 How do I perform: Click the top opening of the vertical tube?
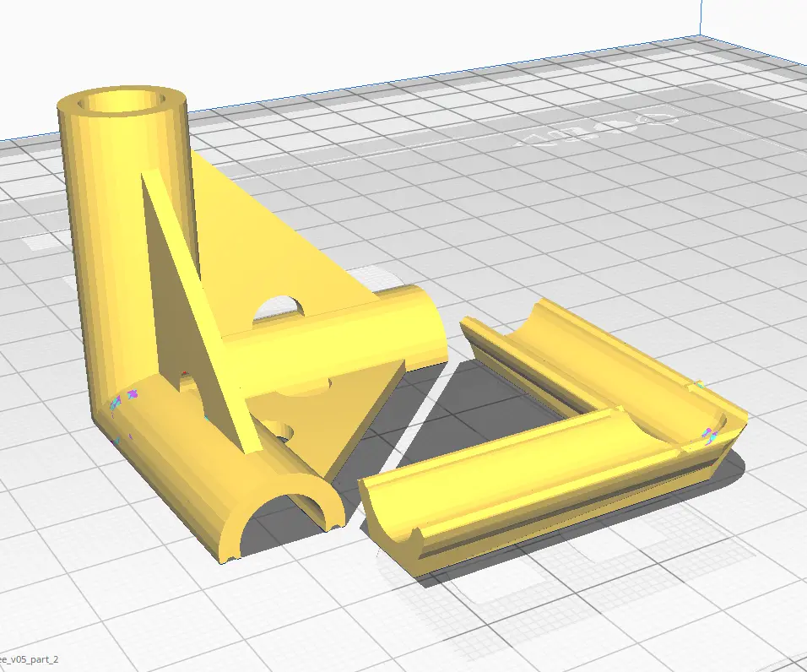click(x=123, y=102)
